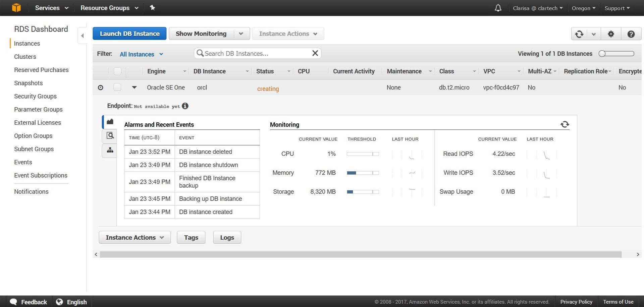Click the Logs button
The width and height of the screenshot is (644, 307).
tap(227, 237)
